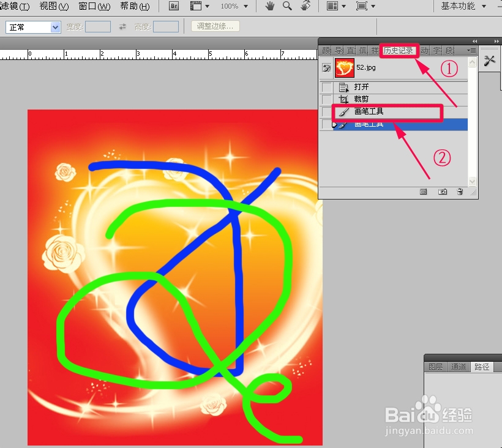Image resolution: width=502 pixels, height=448 pixels.
Task: Set source box for highlighted 画笔工具 state
Action: (x=326, y=124)
